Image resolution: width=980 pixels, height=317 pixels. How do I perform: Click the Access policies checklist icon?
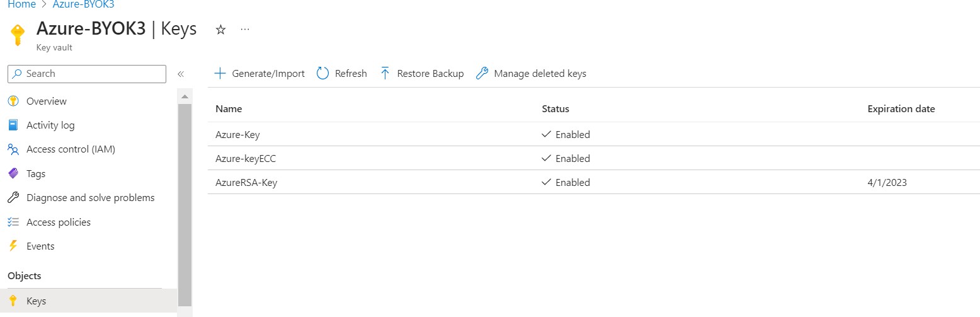(13, 222)
